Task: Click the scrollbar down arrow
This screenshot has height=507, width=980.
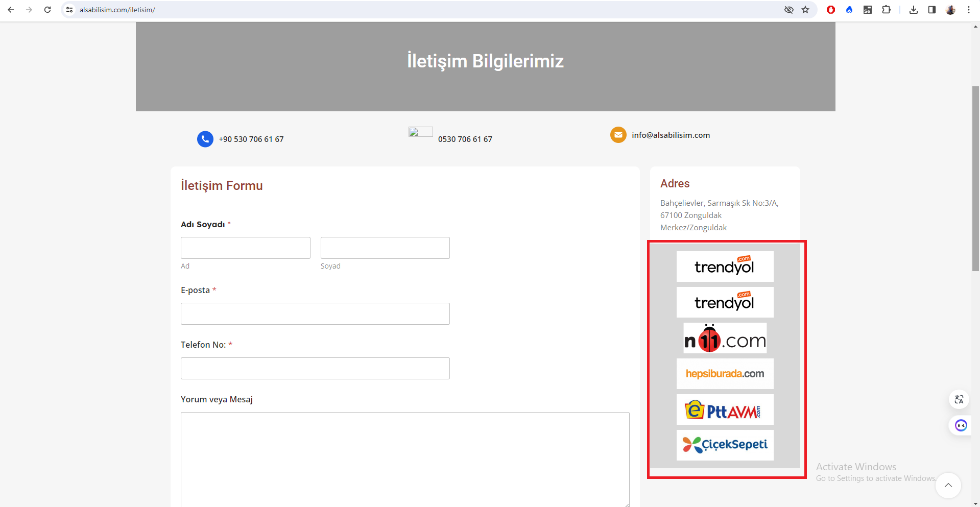Action: click(976, 503)
